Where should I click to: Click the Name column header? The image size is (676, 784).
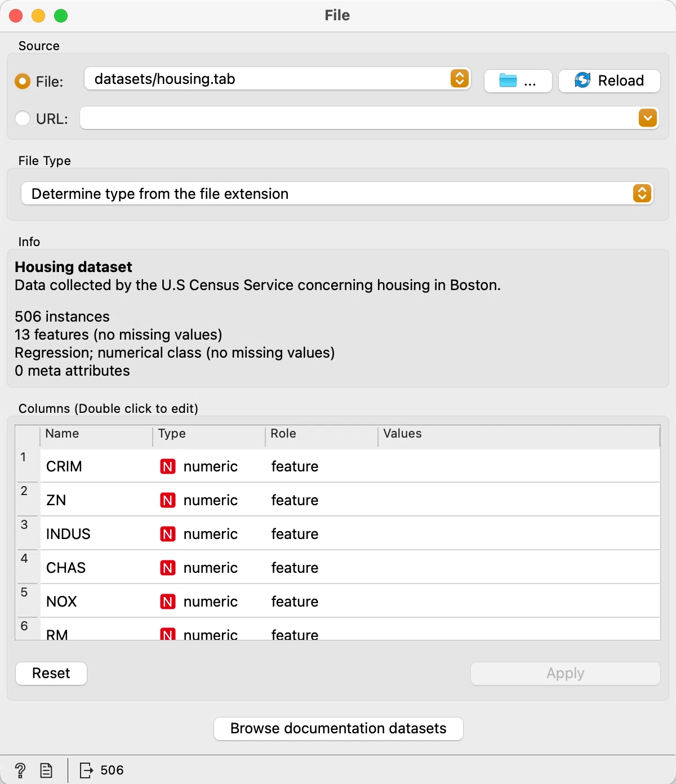(x=96, y=434)
